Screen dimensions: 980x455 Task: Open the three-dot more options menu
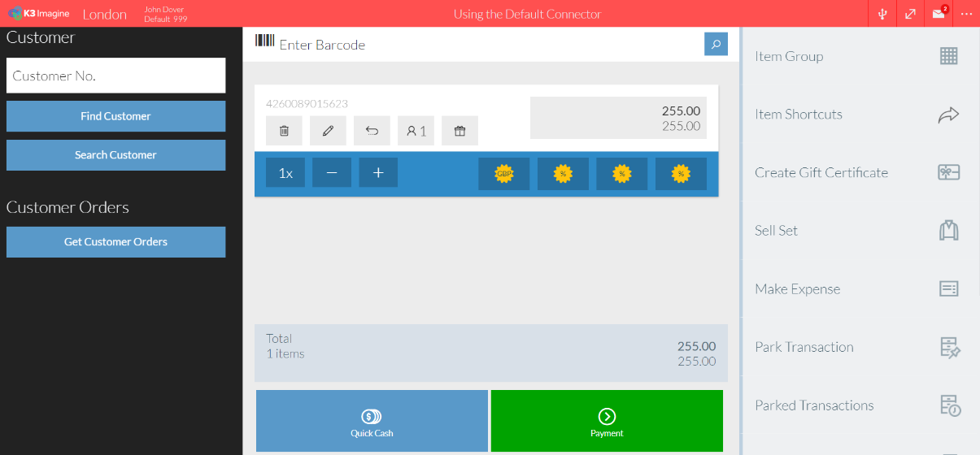click(966, 14)
